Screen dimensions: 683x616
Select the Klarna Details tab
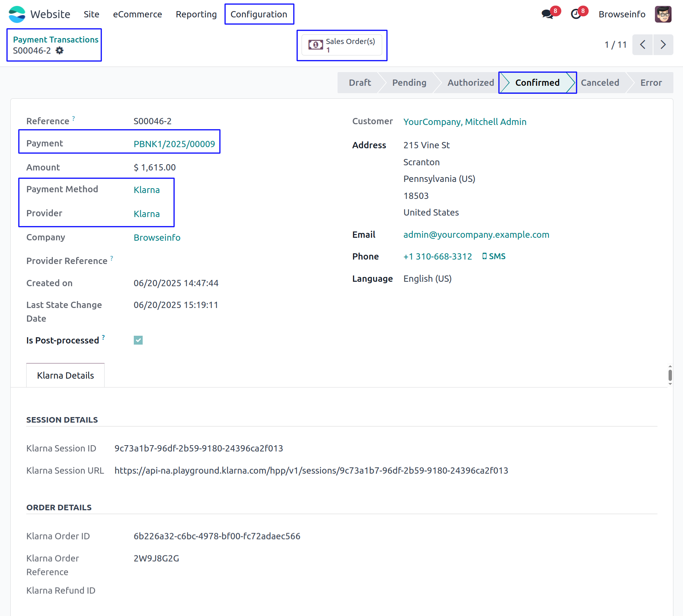pos(65,375)
